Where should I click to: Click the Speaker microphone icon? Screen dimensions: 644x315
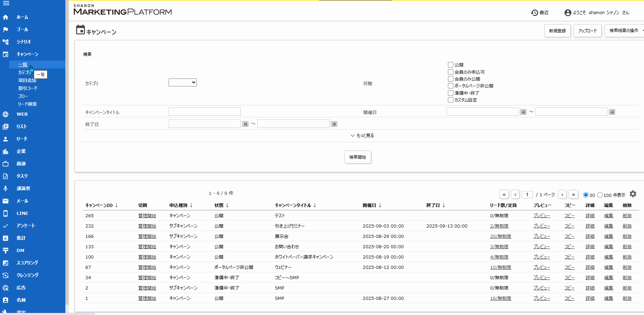[6, 189]
